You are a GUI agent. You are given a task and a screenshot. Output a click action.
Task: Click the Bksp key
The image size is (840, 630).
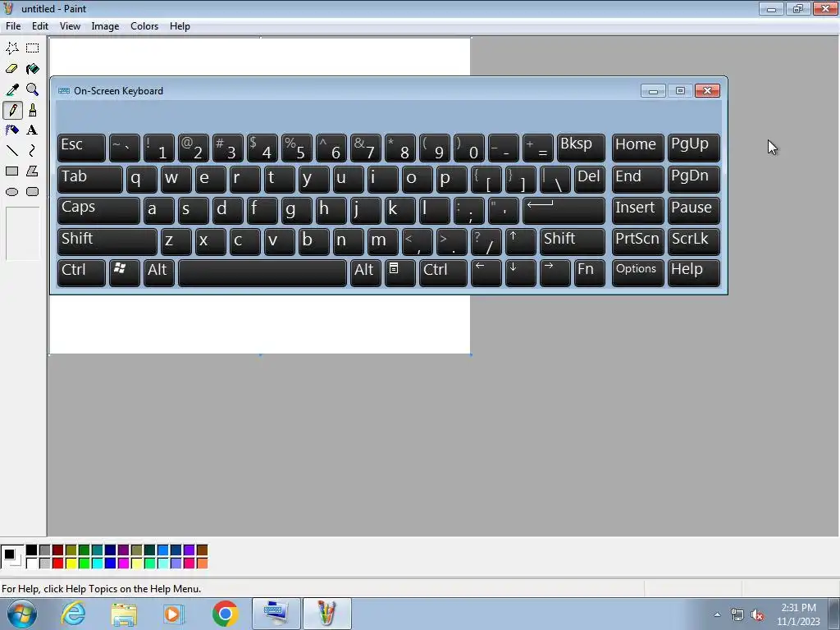pos(581,148)
